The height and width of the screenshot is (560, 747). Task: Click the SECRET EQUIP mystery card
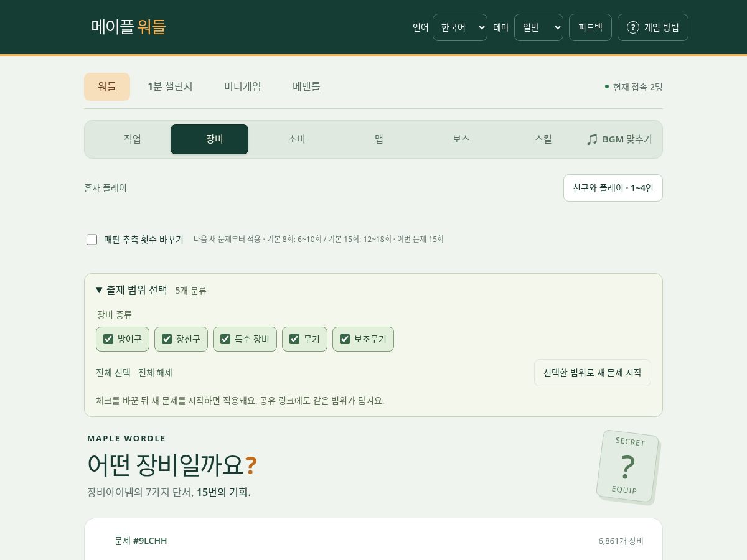[x=628, y=466]
